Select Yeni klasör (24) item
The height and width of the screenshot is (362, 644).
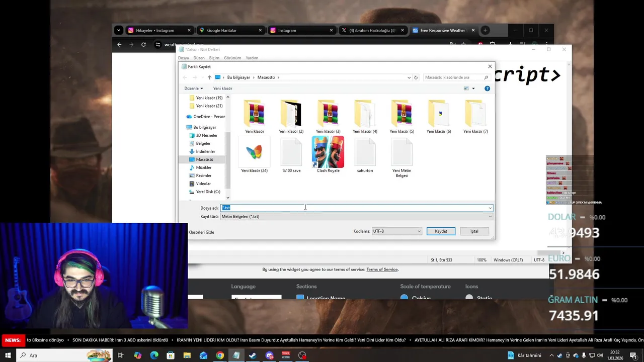pos(254,155)
